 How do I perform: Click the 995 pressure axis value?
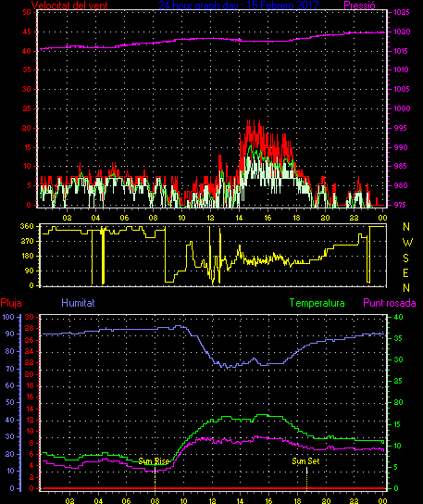coord(401,128)
